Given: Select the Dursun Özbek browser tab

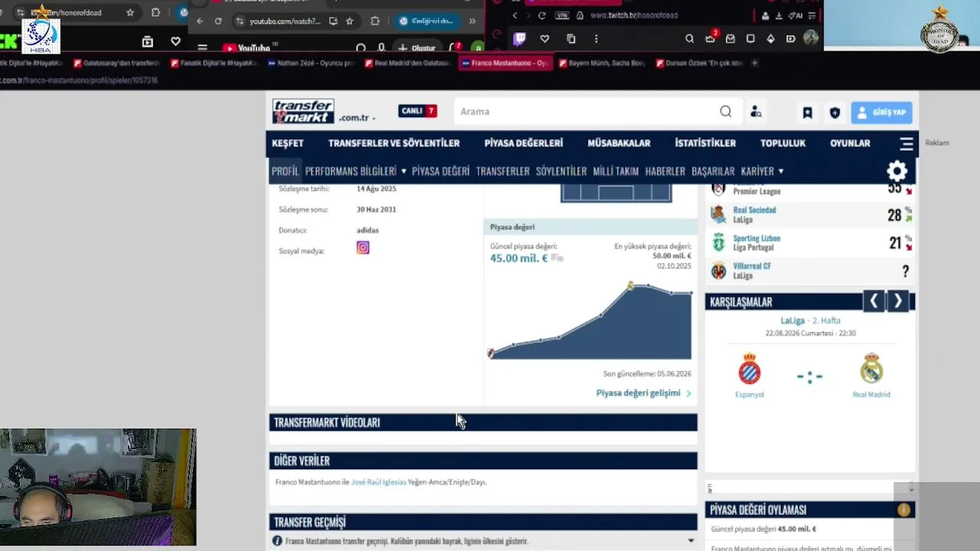Looking at the screenshot, I should tap(701, 63).
